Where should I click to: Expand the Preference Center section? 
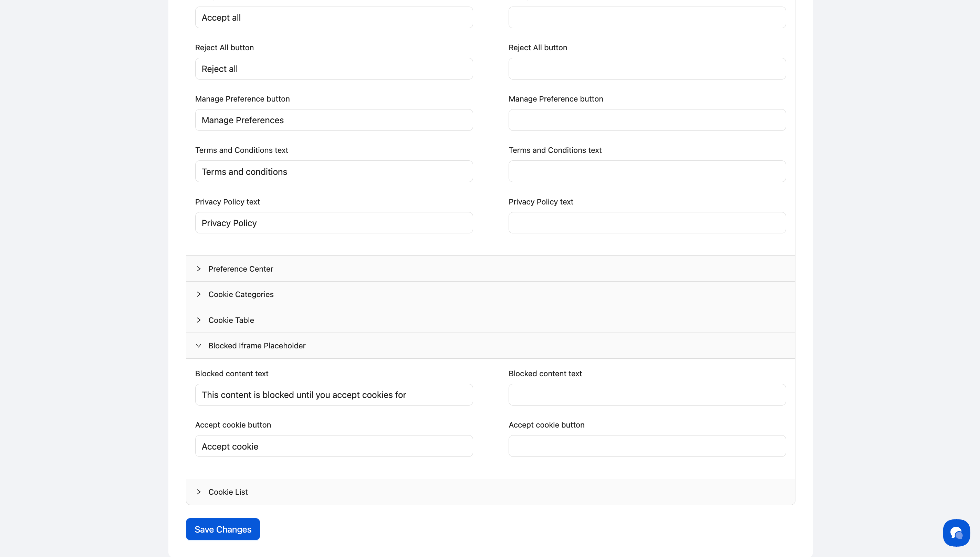(x=240, y=269)
